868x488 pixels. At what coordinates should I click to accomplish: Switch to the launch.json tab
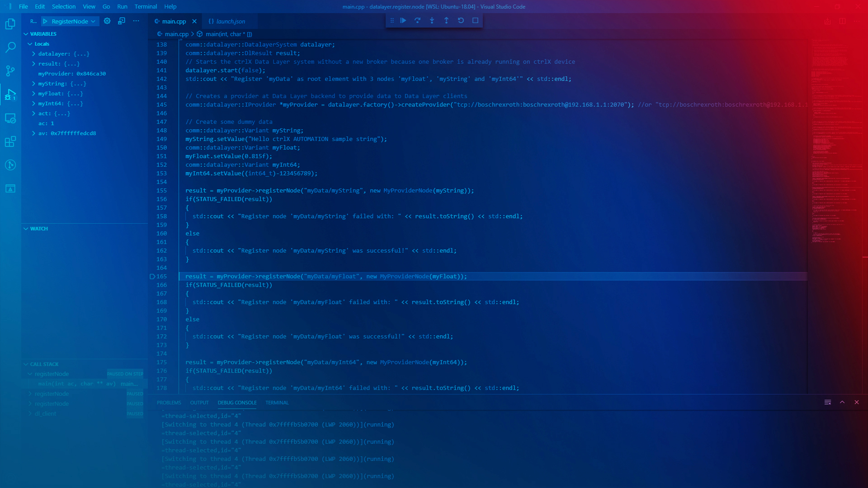pos(230,21)
